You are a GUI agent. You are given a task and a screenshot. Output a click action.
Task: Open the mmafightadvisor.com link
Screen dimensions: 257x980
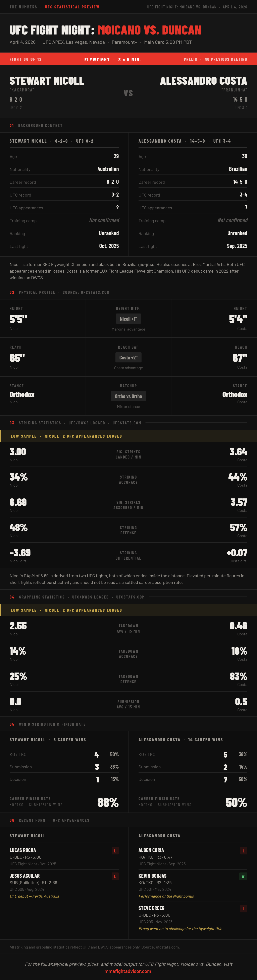click(x=127, y=971)
